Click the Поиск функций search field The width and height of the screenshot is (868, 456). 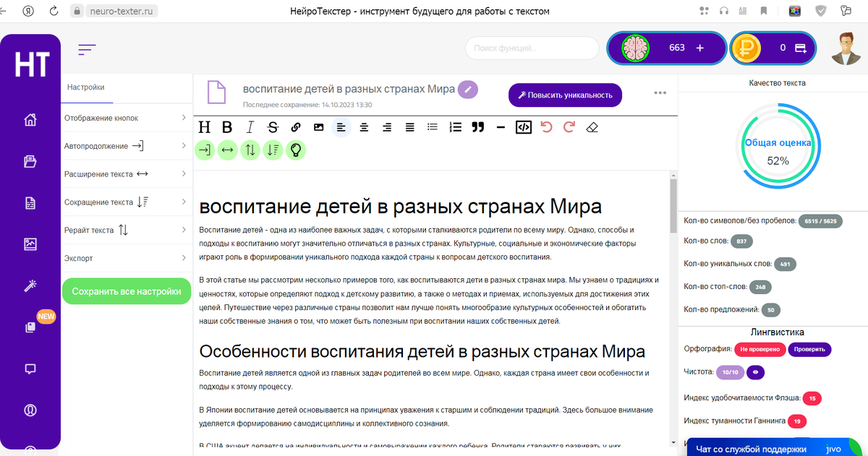click(x=532, y=48)
